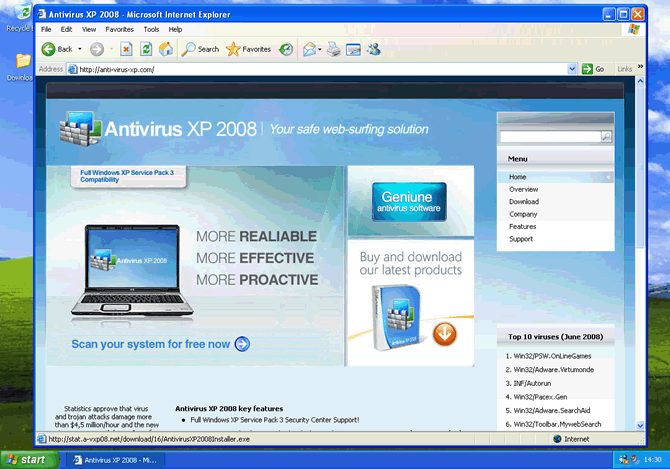Expand the address bar dropdown

573,69
